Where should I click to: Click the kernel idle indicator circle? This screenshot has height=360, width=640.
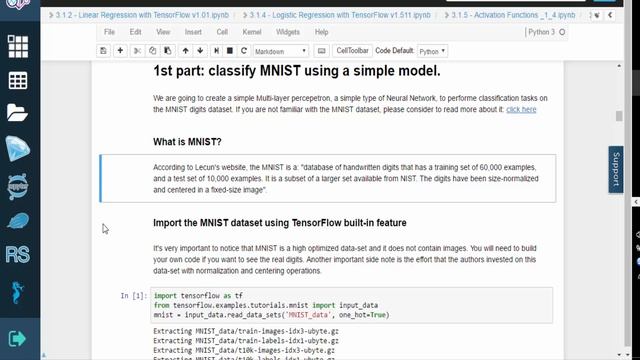point(562,32)
